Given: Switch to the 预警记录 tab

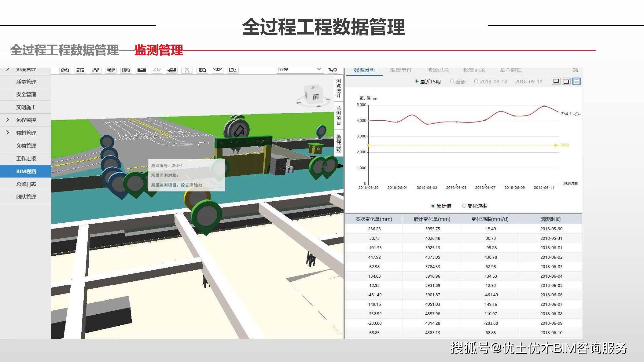Looking at the screenshot, I should click(x=437, y=70).
